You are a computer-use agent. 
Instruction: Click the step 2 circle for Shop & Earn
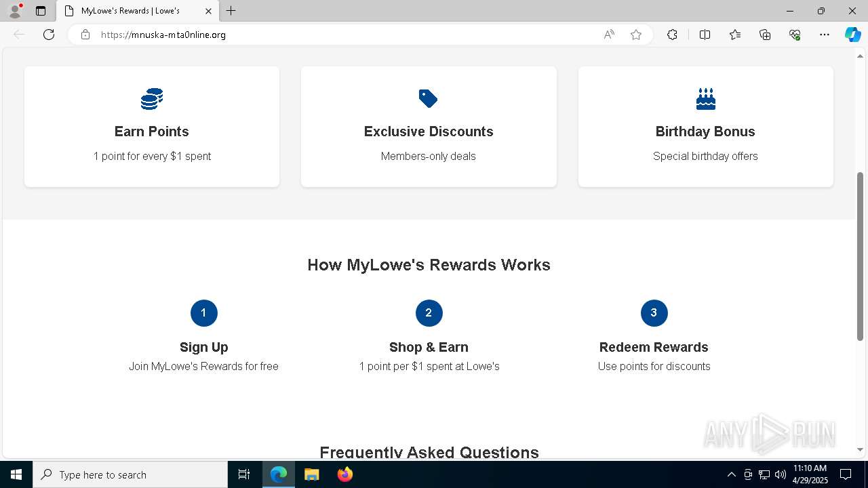(x=429, y=312)
